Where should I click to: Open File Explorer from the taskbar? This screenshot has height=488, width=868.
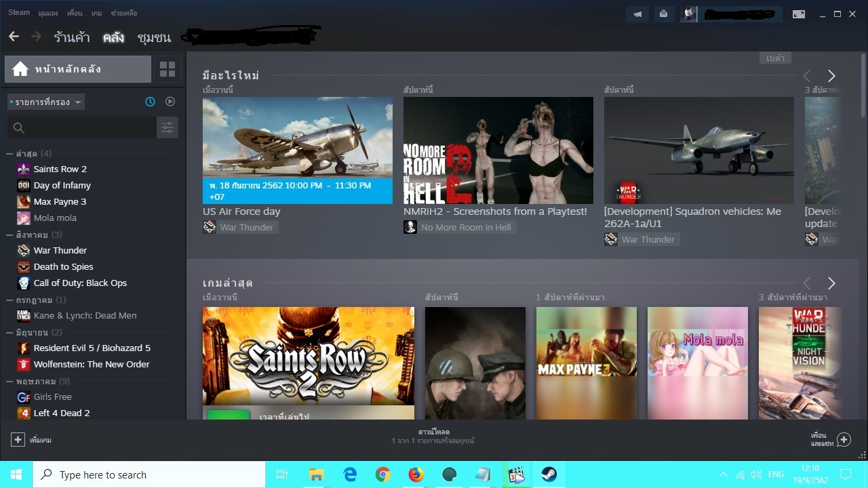click(316, 474)
